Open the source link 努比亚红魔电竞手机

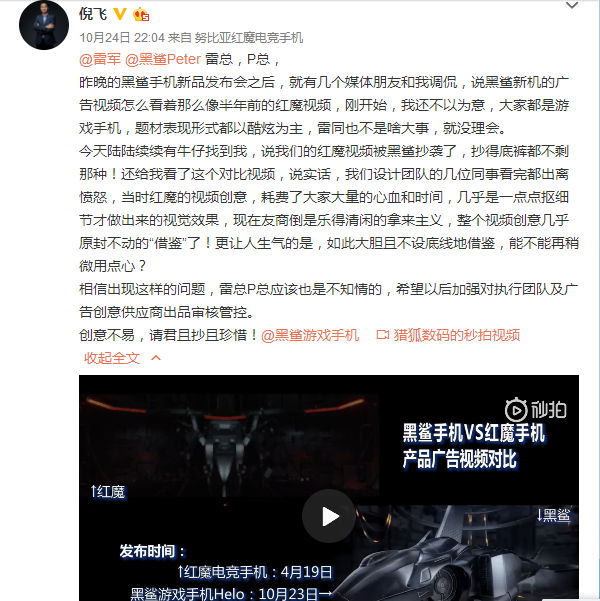coord(249,38)
